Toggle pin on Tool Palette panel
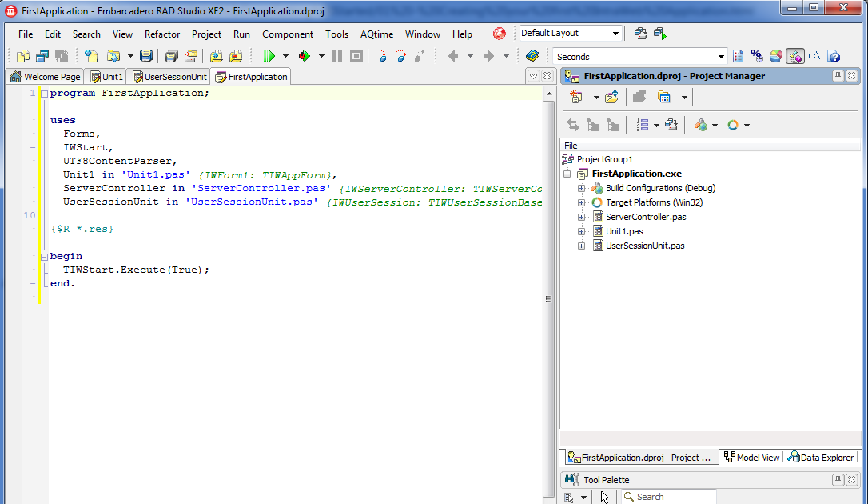Image resolution: width=868 pixels, height=504 pixels. (x=838, y=480)
